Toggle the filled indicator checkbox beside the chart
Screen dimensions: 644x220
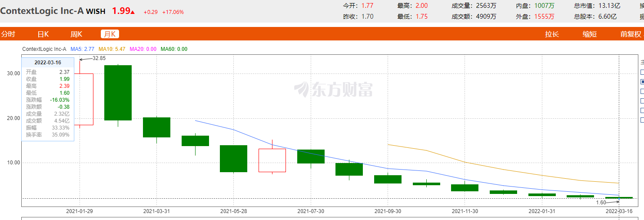(642, 82)
